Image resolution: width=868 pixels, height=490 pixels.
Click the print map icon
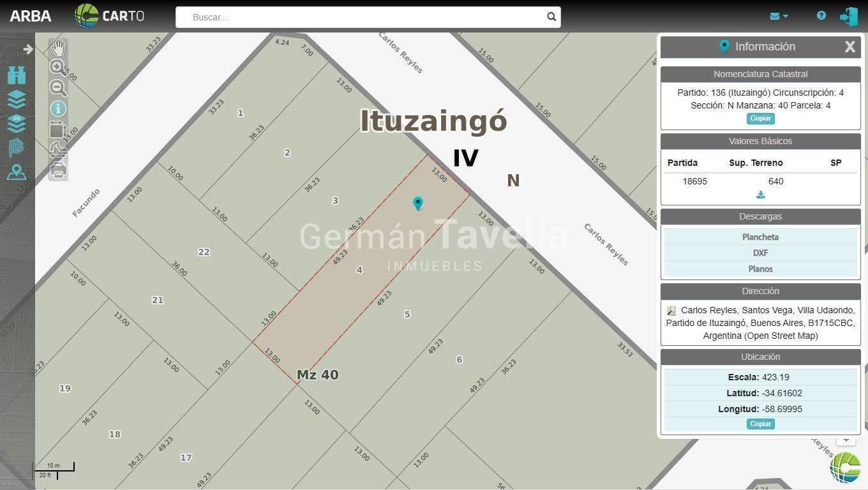58,170
